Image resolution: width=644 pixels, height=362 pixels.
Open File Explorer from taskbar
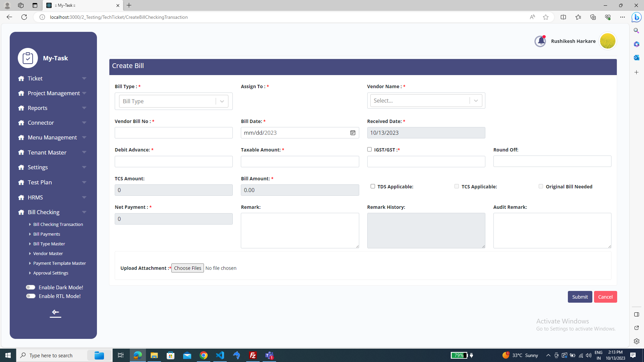coord(154,355)
